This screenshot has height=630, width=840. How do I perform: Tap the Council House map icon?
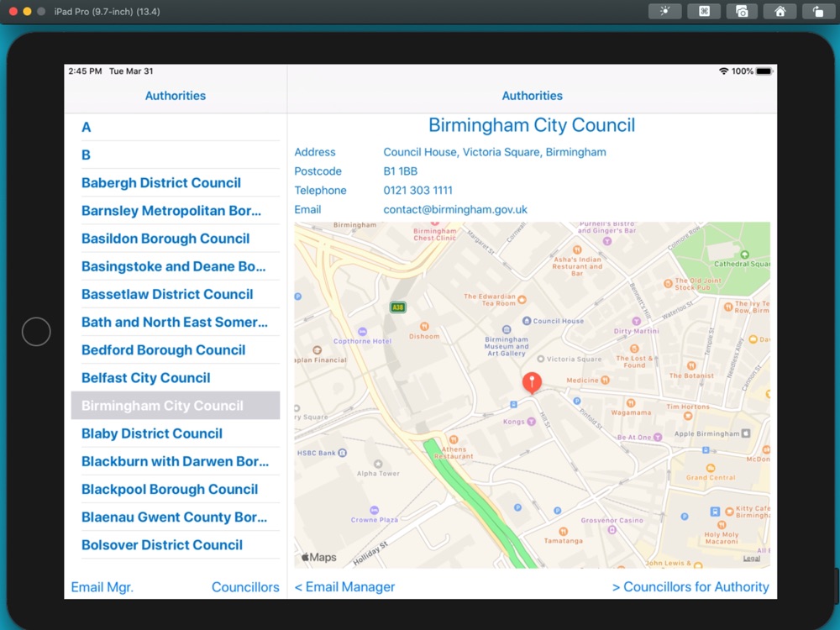527,321
